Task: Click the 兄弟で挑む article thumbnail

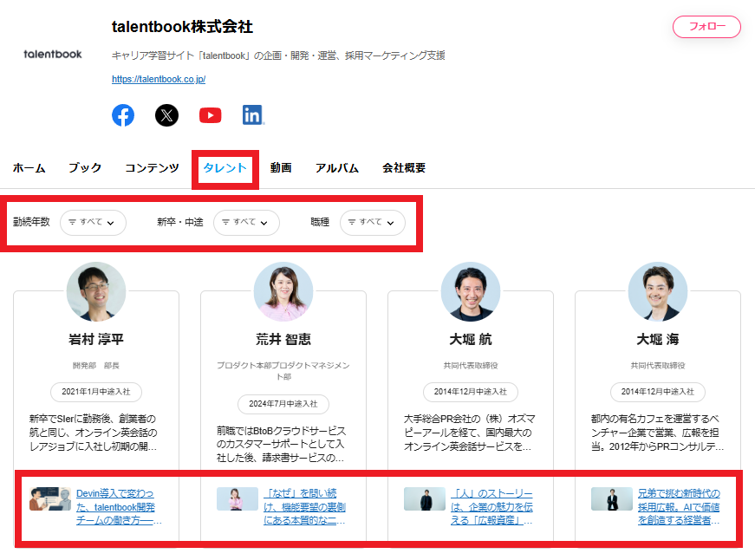Action: [x=612, y=498]
